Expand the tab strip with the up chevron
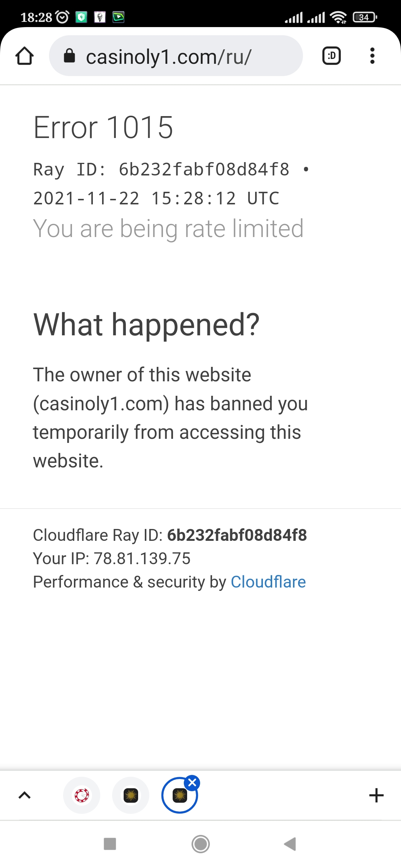This screenshot has width=401, height=868. tap(25, 795)
